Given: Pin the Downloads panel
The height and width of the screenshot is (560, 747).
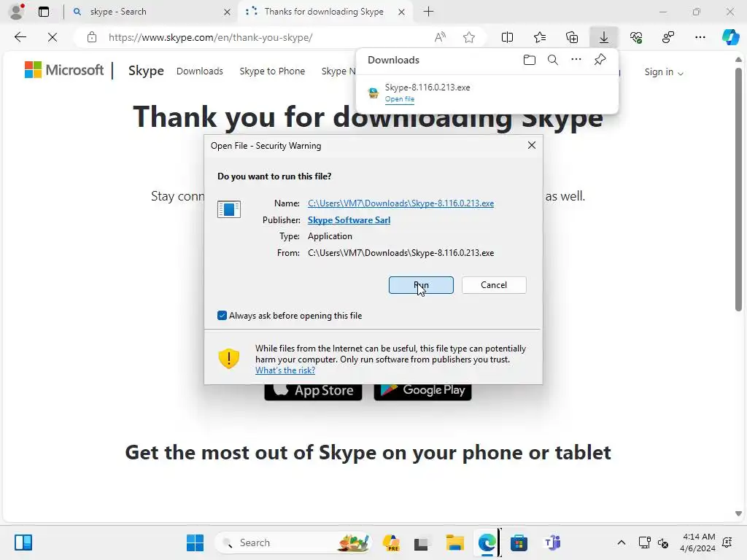Looking at the screenshot, I should [600, 60].
